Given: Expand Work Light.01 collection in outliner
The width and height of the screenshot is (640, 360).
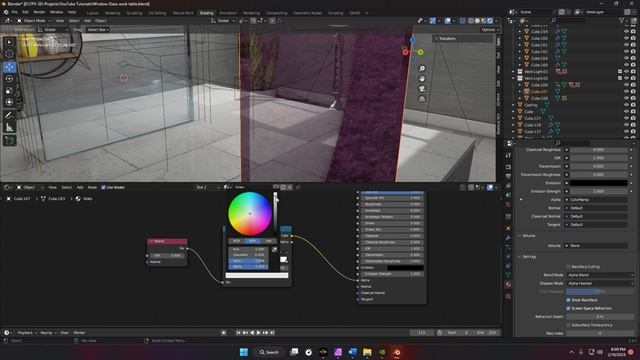Looking at the screenshot, I should tap(513, 71).
